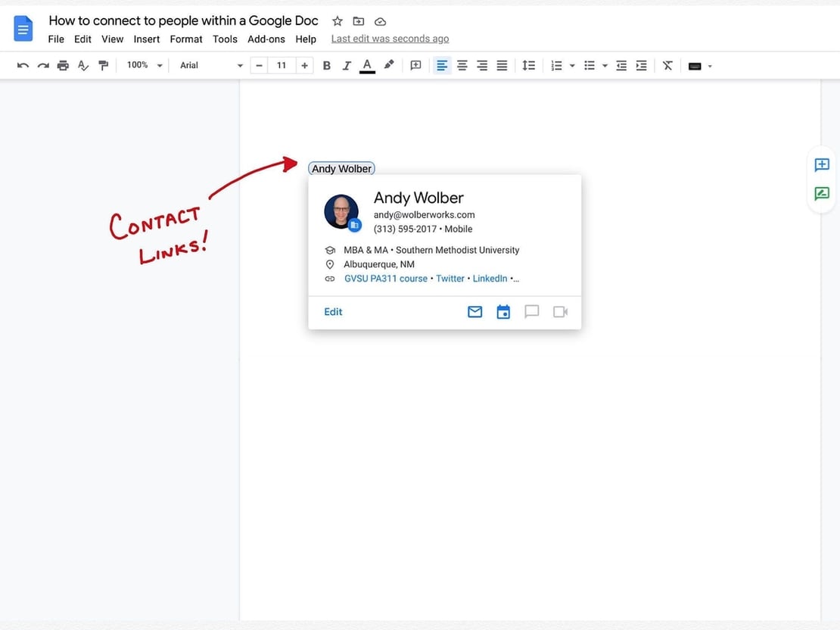Send an email from Andy Wolber's contact card
This screenshot has width=840, height=630.
pos(474,311)
